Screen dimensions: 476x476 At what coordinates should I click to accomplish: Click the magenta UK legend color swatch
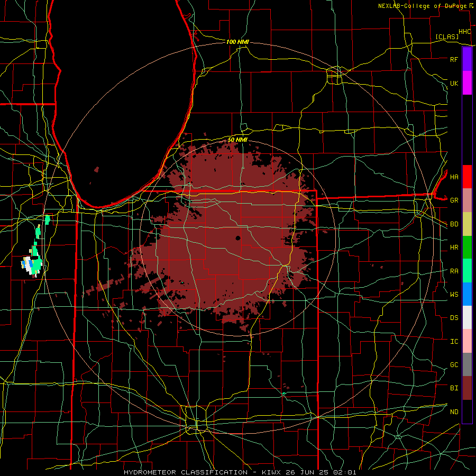coord(467,83)
